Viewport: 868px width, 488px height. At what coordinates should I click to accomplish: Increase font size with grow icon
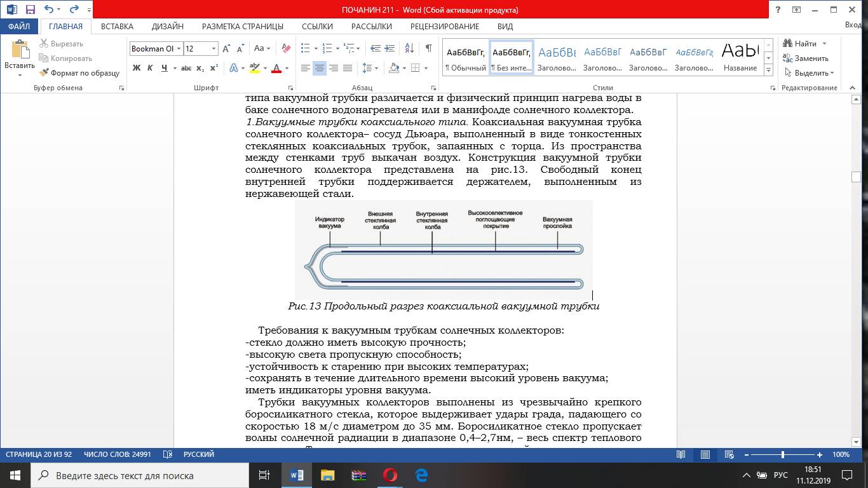tap(227, 48)
